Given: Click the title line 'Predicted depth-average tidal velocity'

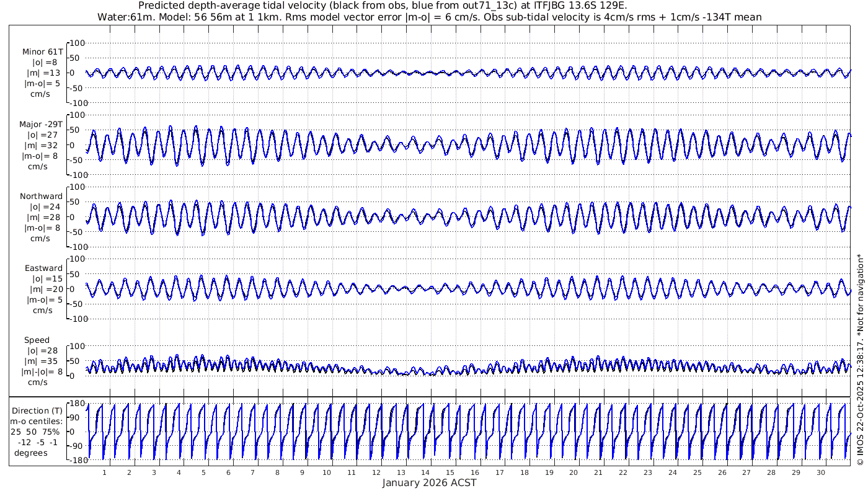Looking at the screenshot, I should coord(383,6).
